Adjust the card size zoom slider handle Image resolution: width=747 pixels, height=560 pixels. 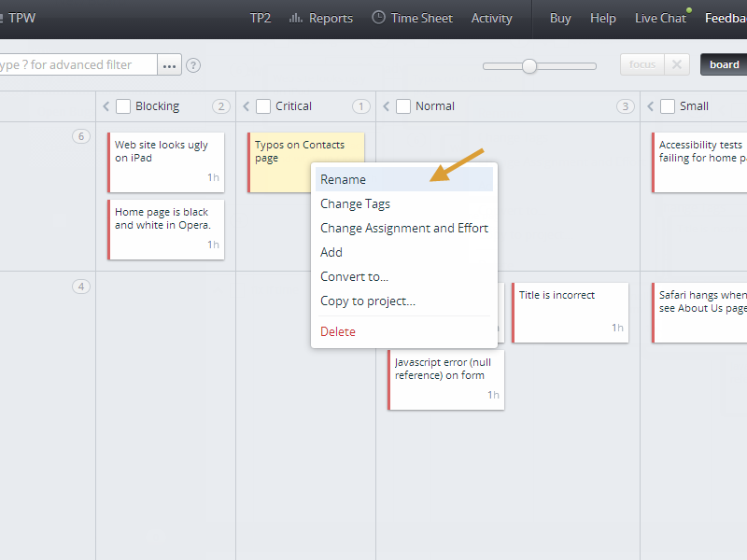(529, 66)
